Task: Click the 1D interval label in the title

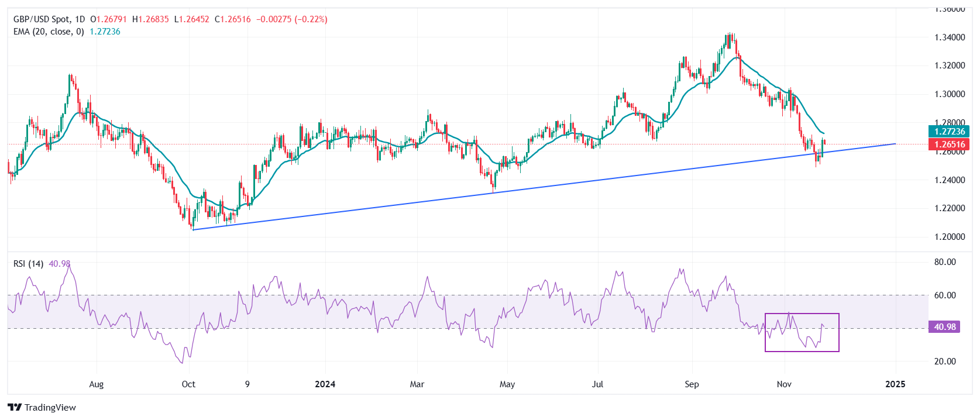Action: pos(80,19)
